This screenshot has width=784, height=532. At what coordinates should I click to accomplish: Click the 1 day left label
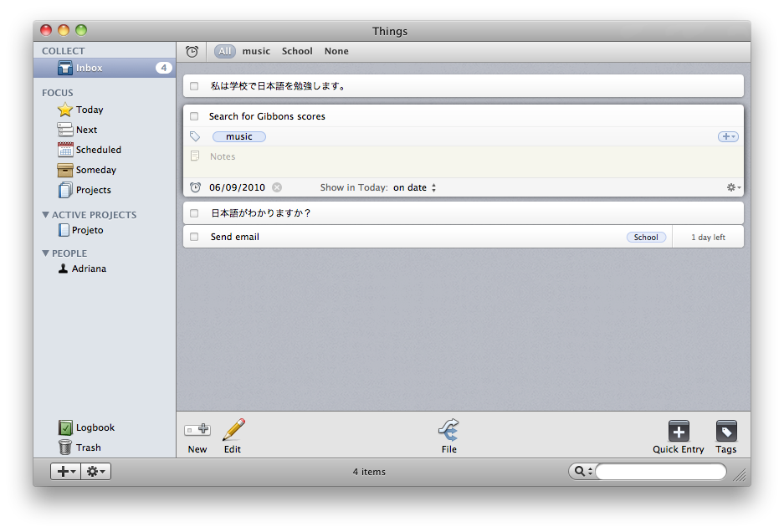708,237
